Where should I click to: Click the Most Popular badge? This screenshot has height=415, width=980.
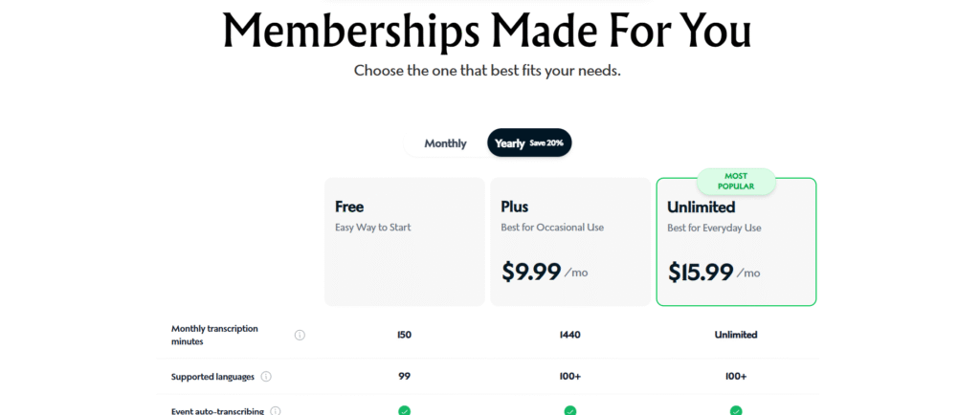coord(736,181)
